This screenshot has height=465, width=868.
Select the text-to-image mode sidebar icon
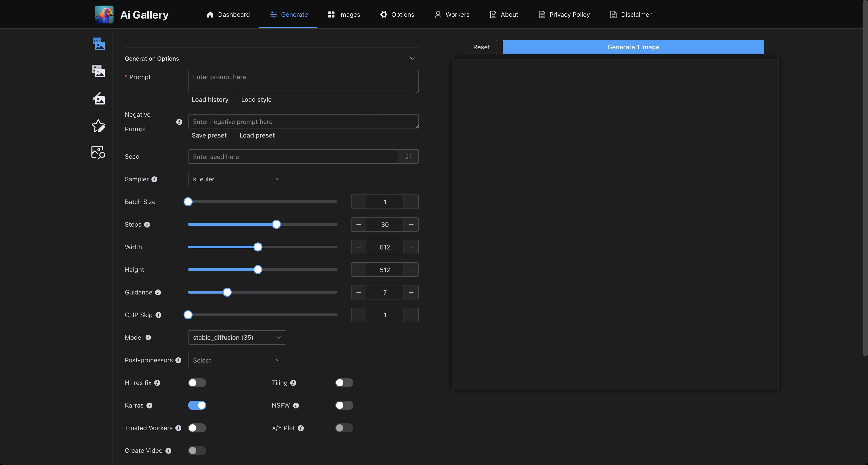(98, 44)
